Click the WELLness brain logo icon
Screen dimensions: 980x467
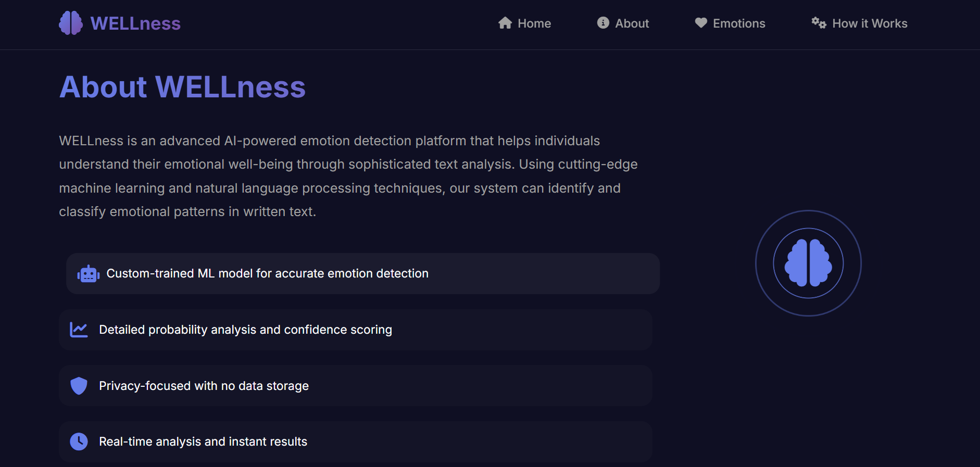71,23
